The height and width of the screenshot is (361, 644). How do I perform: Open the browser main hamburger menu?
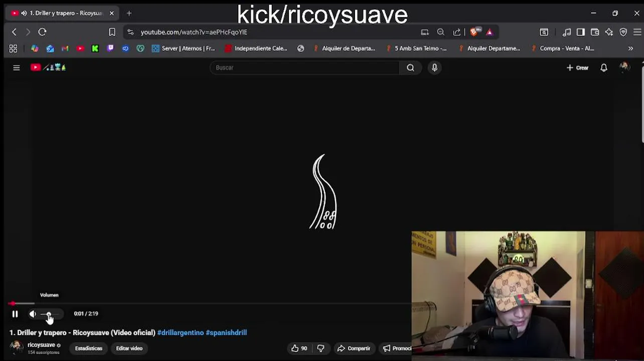click(637, 32)
